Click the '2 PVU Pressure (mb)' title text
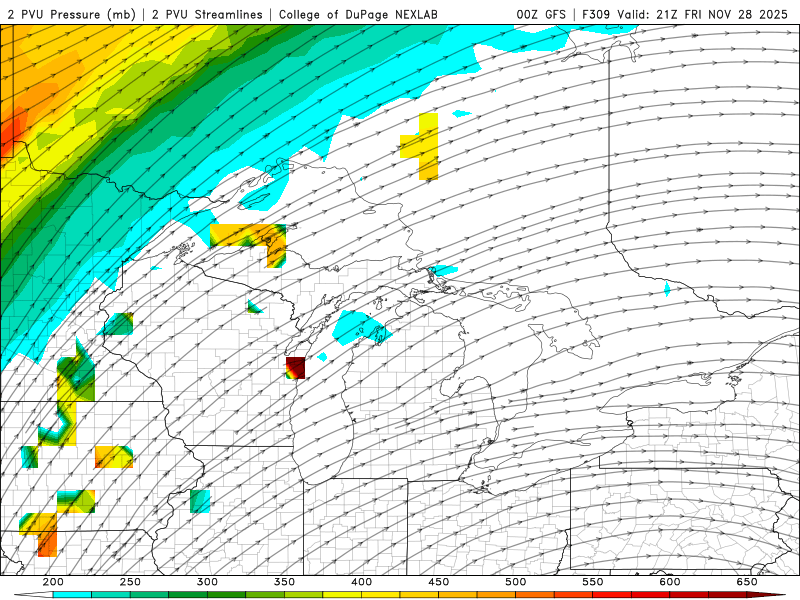Image resolution: width=800 pixels, height=600 pixels. [71, 14]
